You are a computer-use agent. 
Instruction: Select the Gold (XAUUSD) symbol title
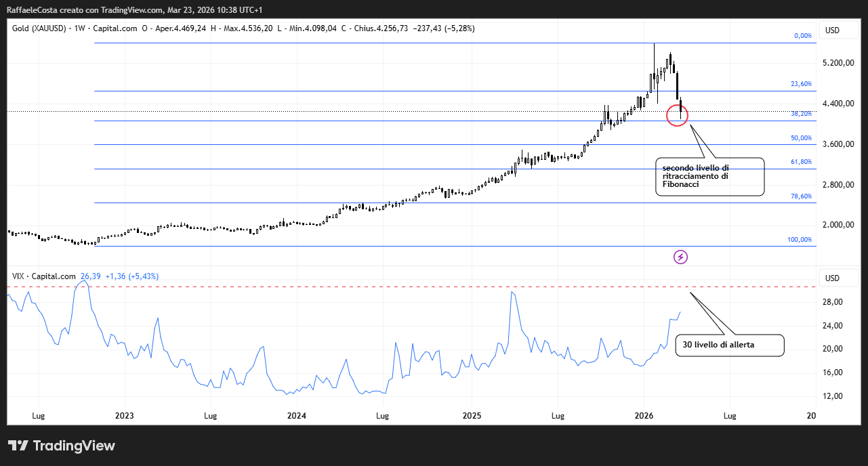pyautogui.click(x=38, y=28)
